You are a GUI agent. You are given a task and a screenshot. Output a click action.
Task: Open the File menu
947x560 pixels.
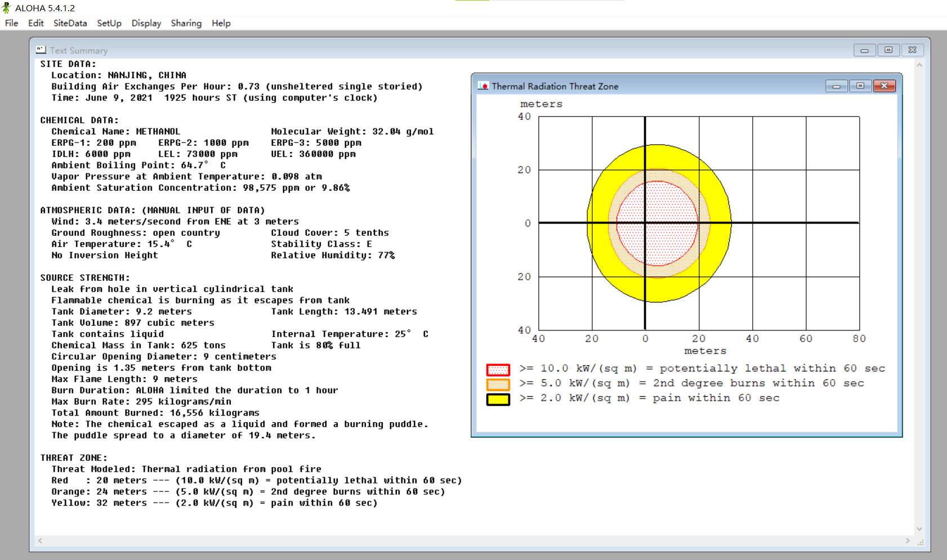click(x=11, y=23)
